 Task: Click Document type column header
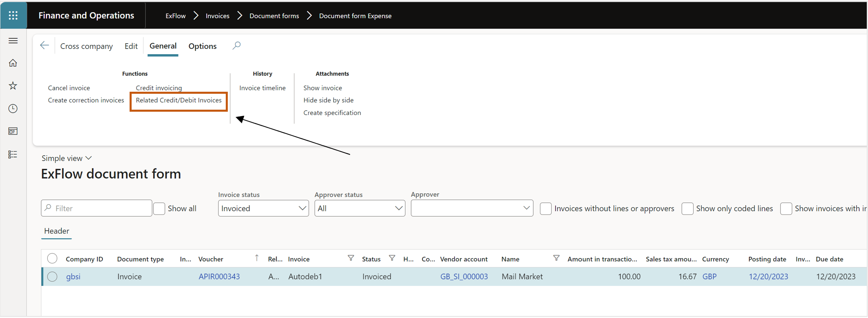click(x=141, y=259)
